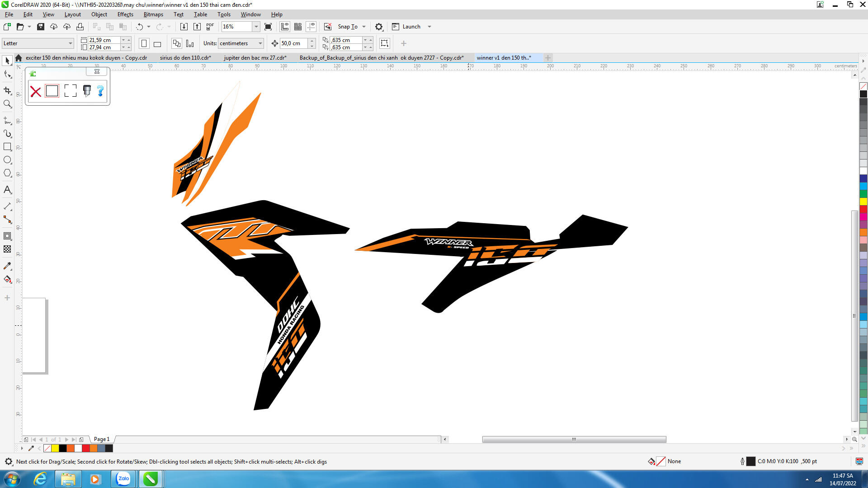Select the Artistic Media tool
This screenshot has width=868, height=488.
tap(7, 134)
